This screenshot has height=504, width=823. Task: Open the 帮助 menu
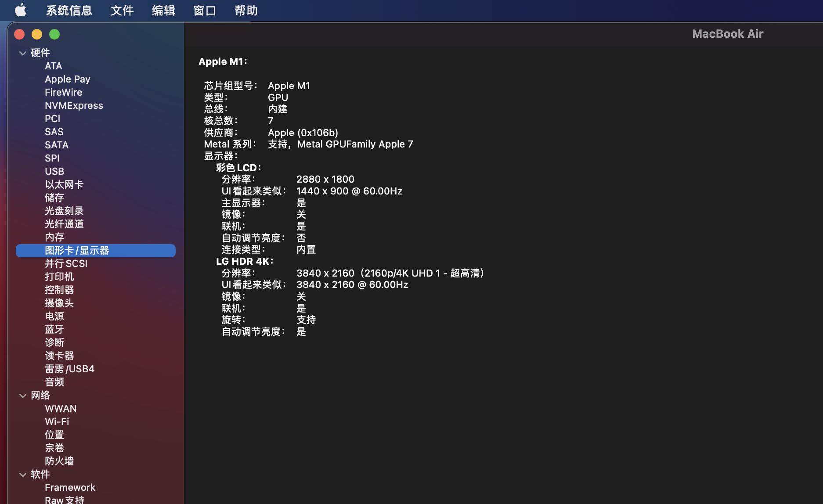(245, 10)
